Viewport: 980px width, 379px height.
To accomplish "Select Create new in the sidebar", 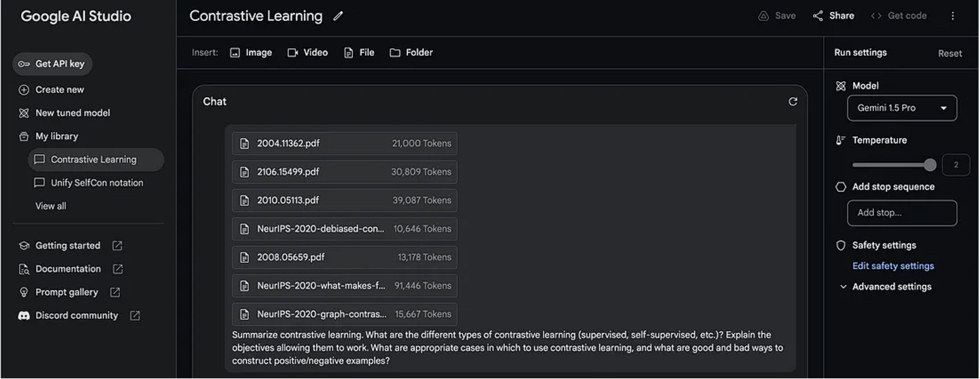I will (59, 90).
